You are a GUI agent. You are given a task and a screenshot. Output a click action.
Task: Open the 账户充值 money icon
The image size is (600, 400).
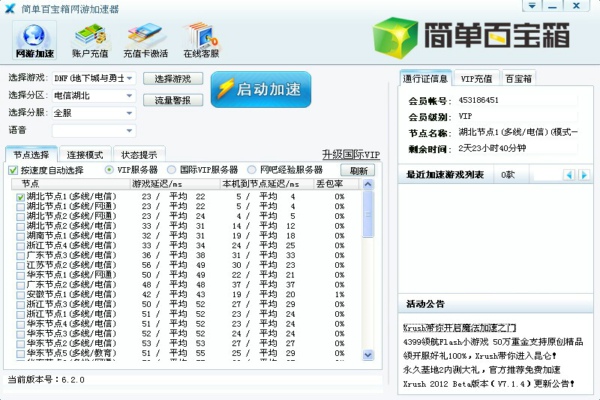pos(90,40)
